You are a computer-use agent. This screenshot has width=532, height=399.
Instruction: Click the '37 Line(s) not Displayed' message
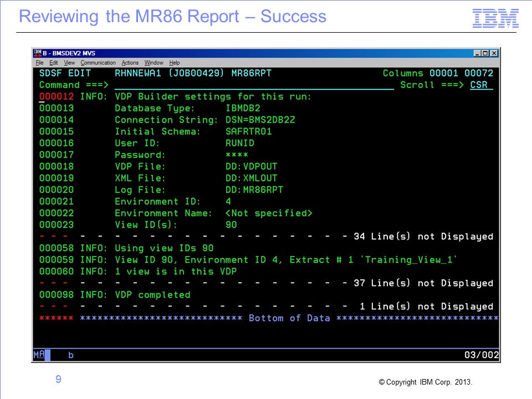click(x=423, y=283)
